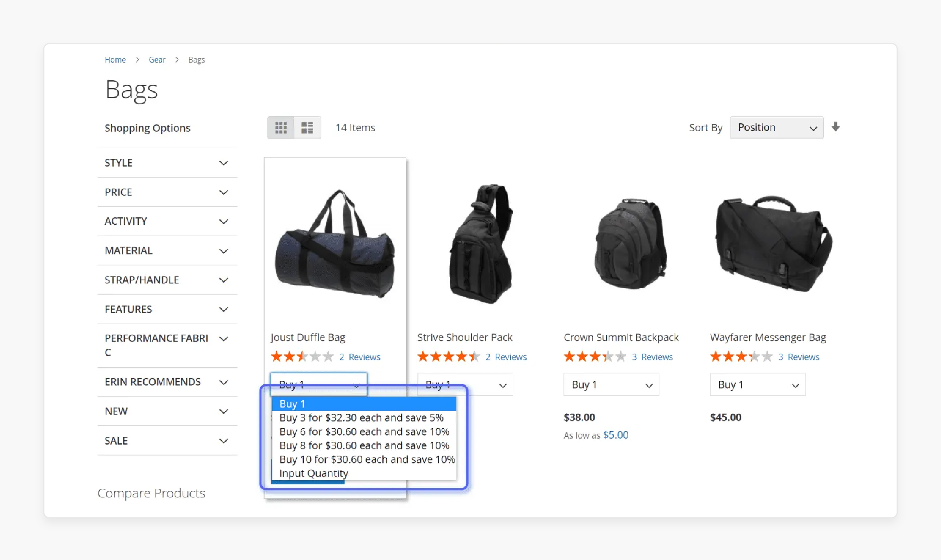Click the $5.00 as low as price
Screen dimensions: 941x560
click(x=616, y=435)
